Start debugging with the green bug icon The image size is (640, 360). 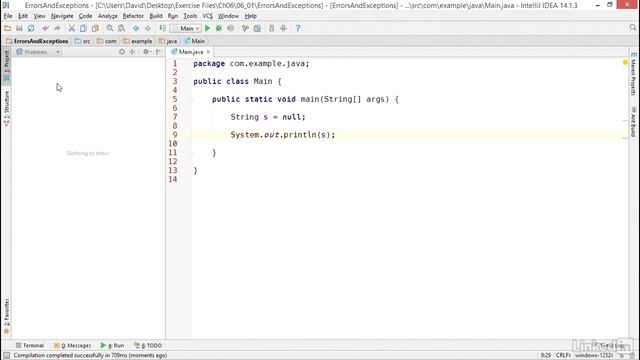click(x=219, y=28)
